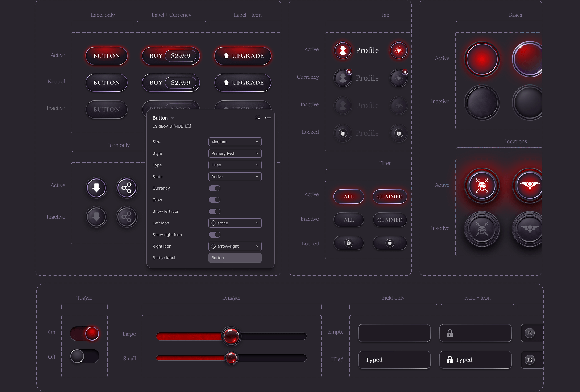Click the neutral BUY $29.99 button
580x392 pixels.
click(171, 83)
